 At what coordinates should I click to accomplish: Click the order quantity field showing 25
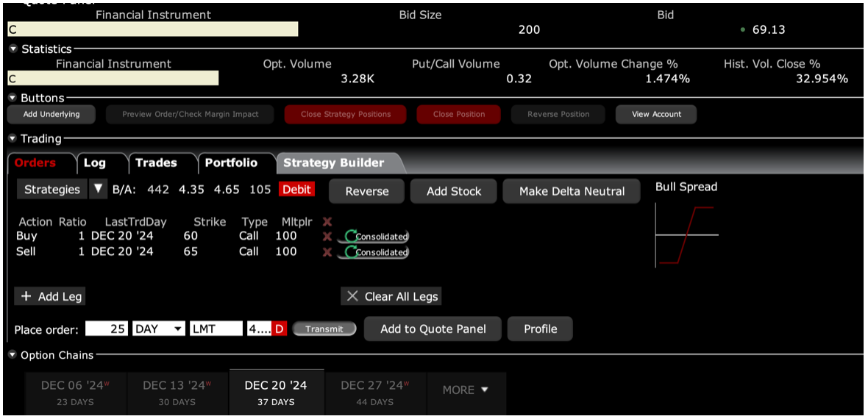(x=107, y=329)
